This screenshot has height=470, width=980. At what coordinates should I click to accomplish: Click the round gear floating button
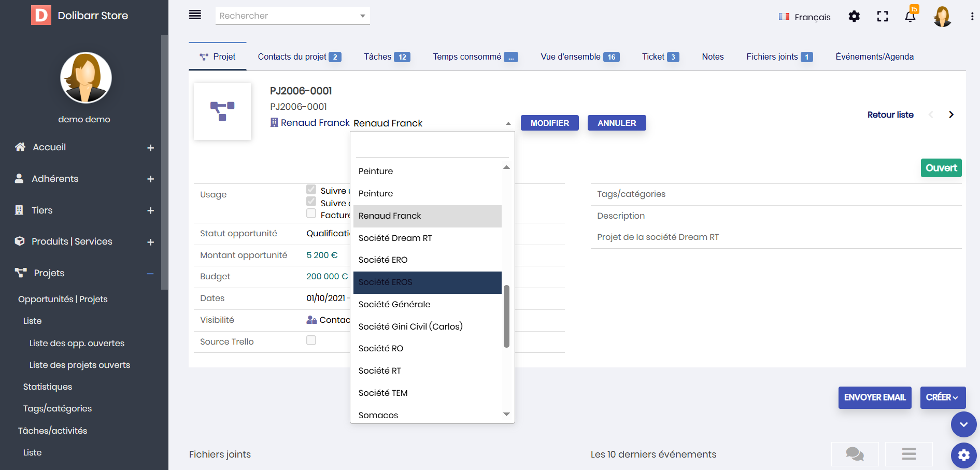point(963,455)
